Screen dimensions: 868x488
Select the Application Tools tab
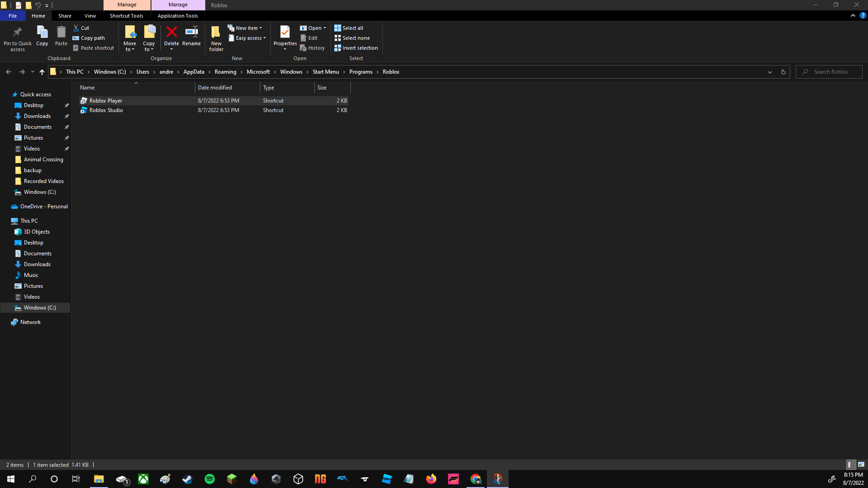coord(178,15)
